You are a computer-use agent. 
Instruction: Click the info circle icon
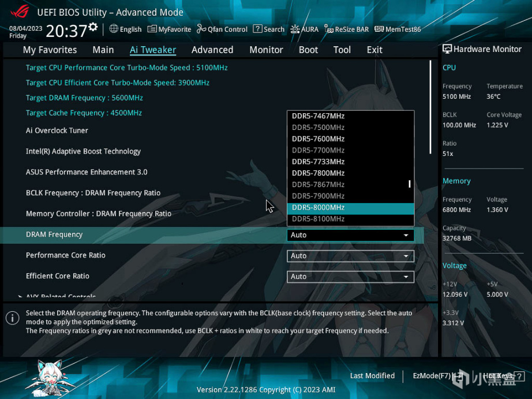coord(13,318)
